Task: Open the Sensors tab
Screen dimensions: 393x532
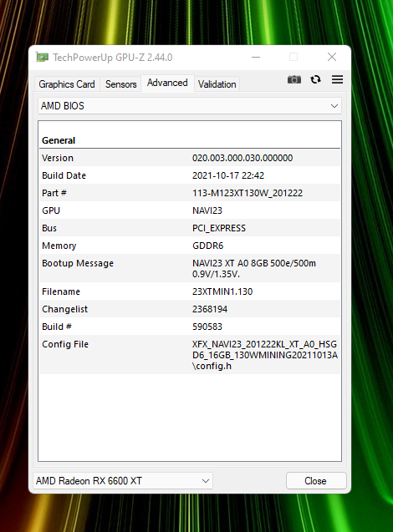Action: [x=121, y=84]
